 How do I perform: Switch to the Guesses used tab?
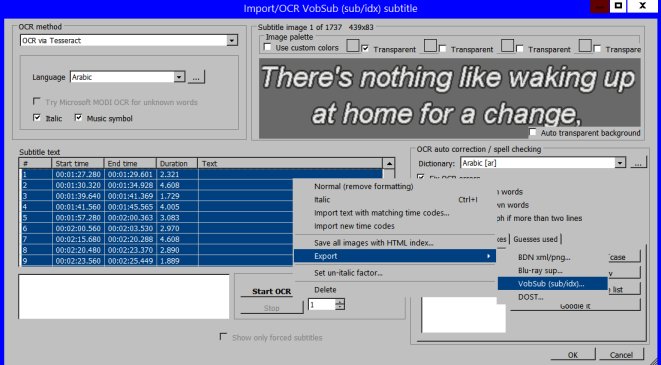[535, 239]
